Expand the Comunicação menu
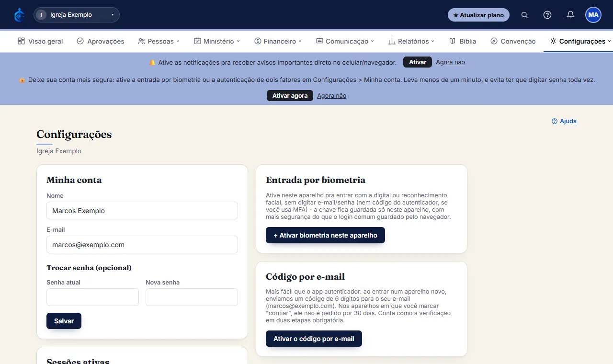 coord(345,41)
